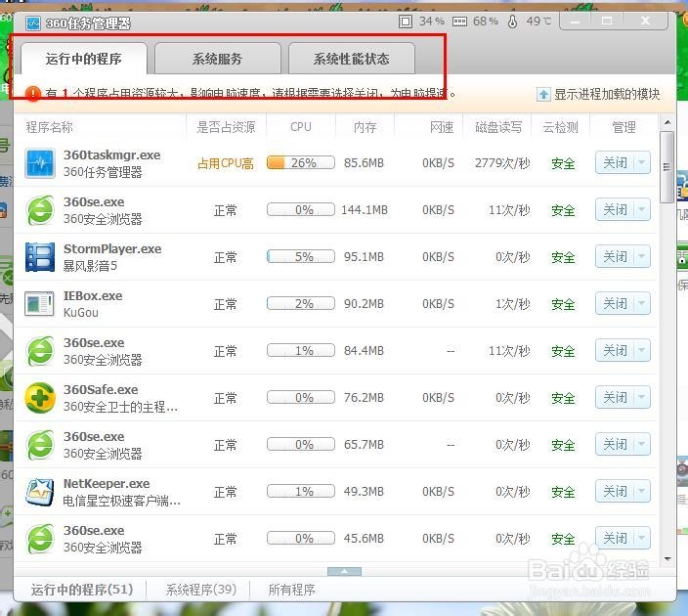Close IEBox.exe with its 关闭 button

point(615,303)
